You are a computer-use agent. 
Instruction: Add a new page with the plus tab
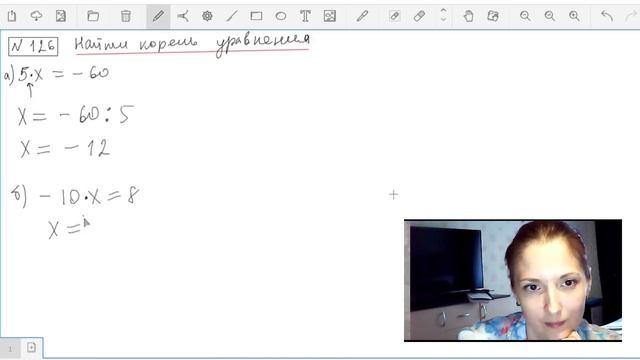31,347
